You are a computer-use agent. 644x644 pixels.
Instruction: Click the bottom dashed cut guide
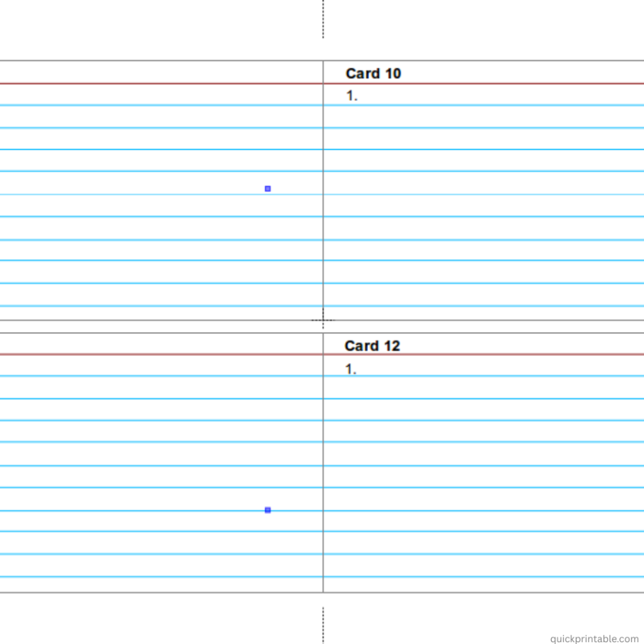pos(323,625)
